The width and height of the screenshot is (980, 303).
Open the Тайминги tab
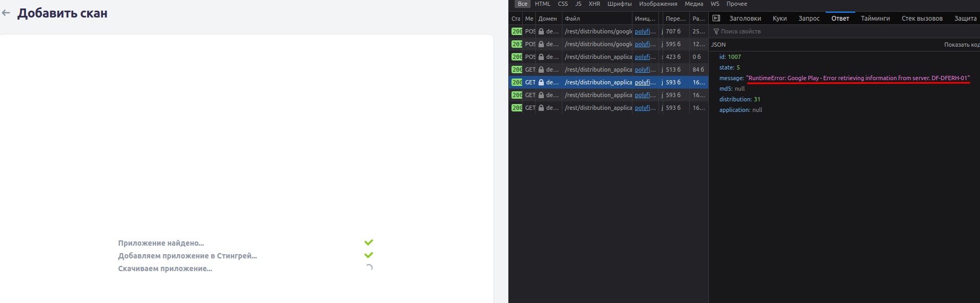tap(875, 19)
